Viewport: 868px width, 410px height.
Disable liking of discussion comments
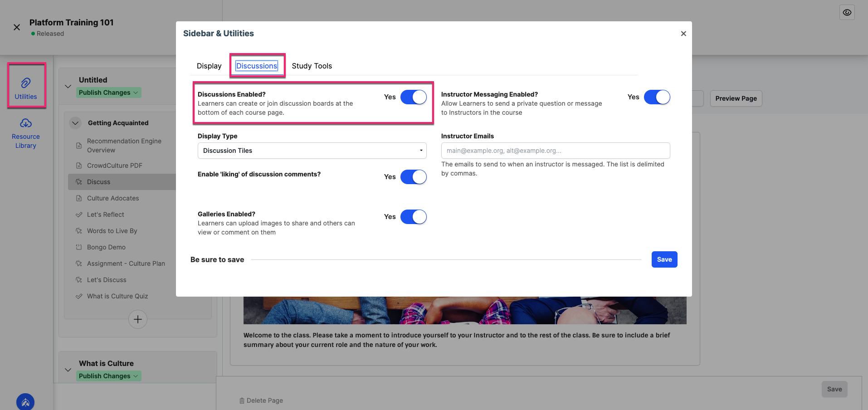click(413, 177)
